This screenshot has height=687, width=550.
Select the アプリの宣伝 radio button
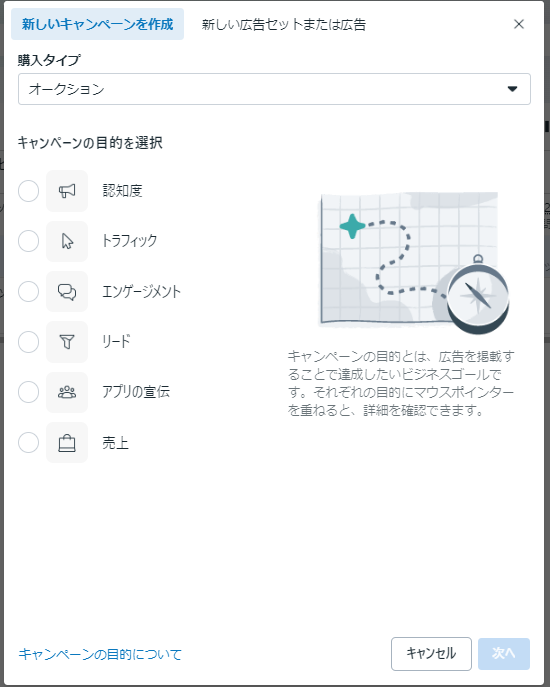28,392
